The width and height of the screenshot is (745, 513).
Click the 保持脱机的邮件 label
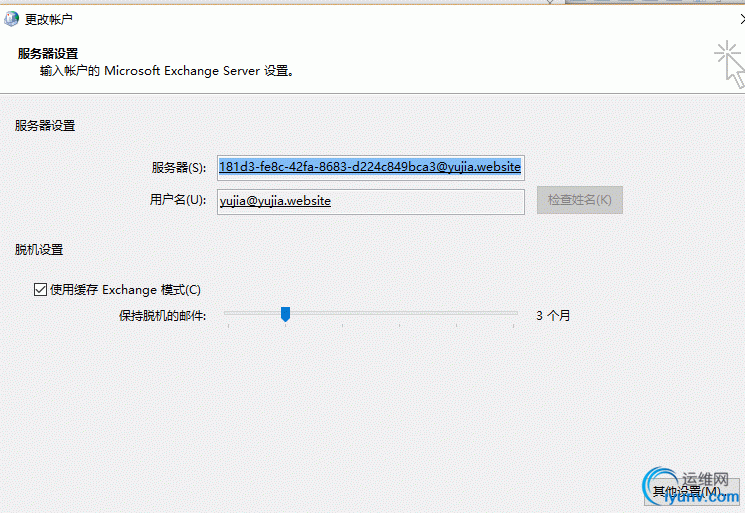tap(162, 315)
